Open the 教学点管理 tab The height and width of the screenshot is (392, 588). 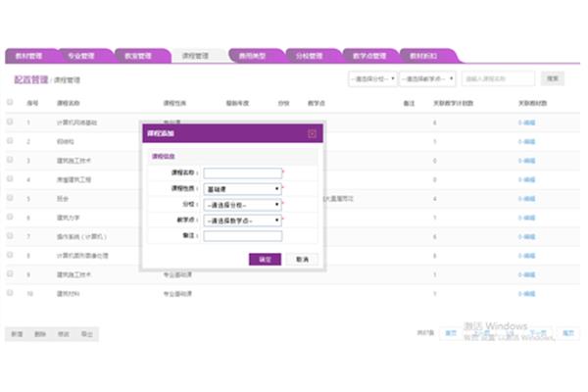(369, 56)
